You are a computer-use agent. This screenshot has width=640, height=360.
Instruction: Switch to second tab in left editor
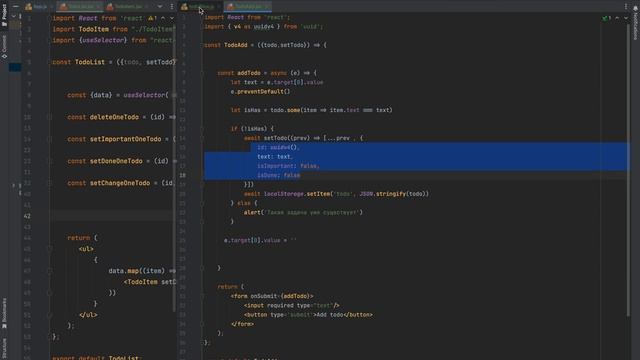[x=80, y=7]
